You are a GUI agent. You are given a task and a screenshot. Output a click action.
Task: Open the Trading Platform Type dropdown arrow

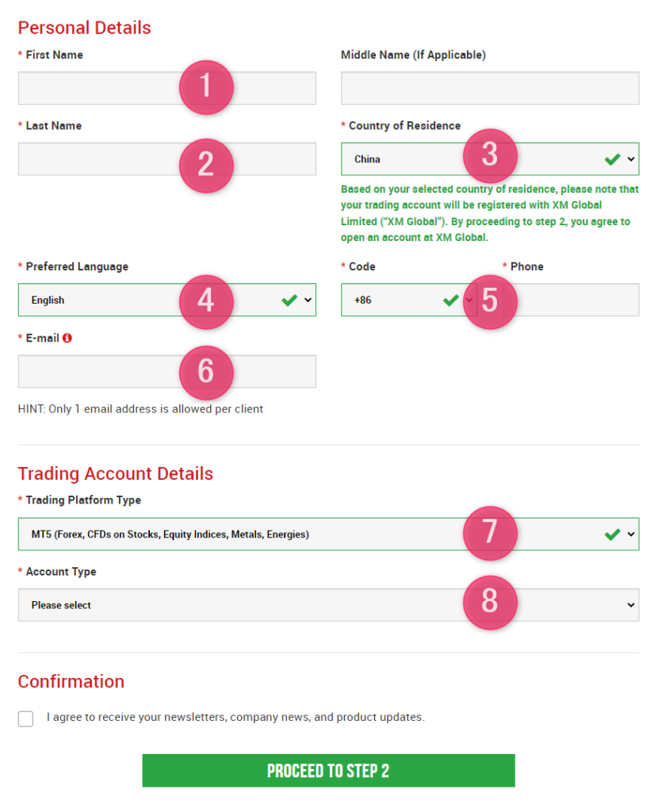(631, 534)
